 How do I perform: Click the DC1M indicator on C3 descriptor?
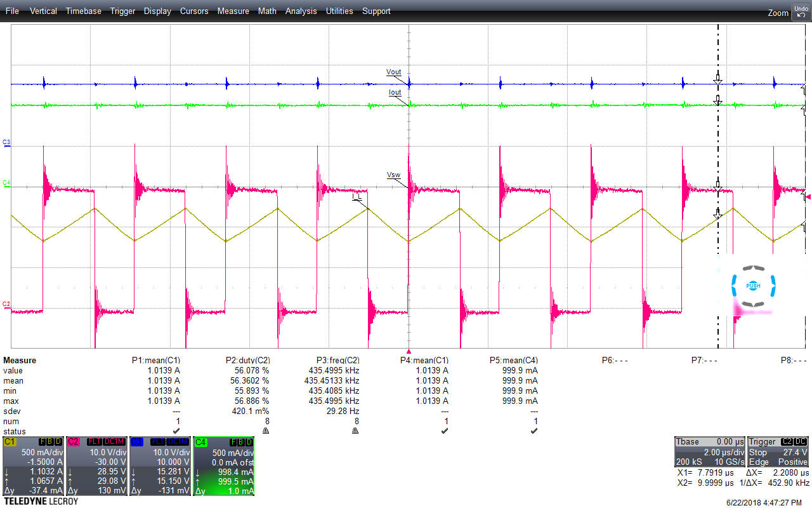(x=177, y=441)
